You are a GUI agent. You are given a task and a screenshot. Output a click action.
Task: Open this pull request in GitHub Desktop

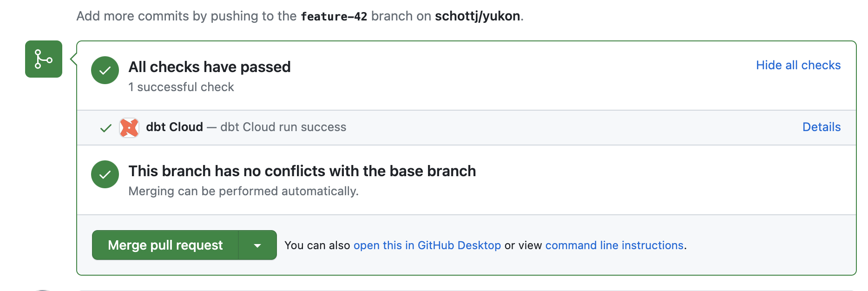[x=427, y=245]
